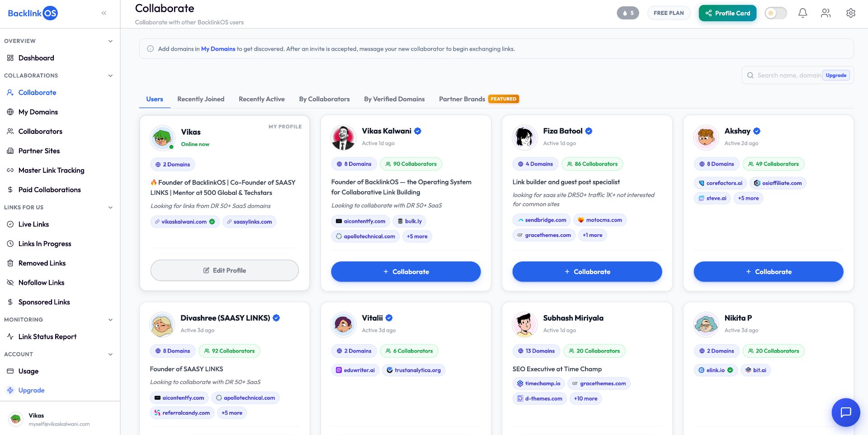Click Vikas Kalwani's profile avatar
The width and height of the screenshot is (868, 435).
[x=343, y=137]
